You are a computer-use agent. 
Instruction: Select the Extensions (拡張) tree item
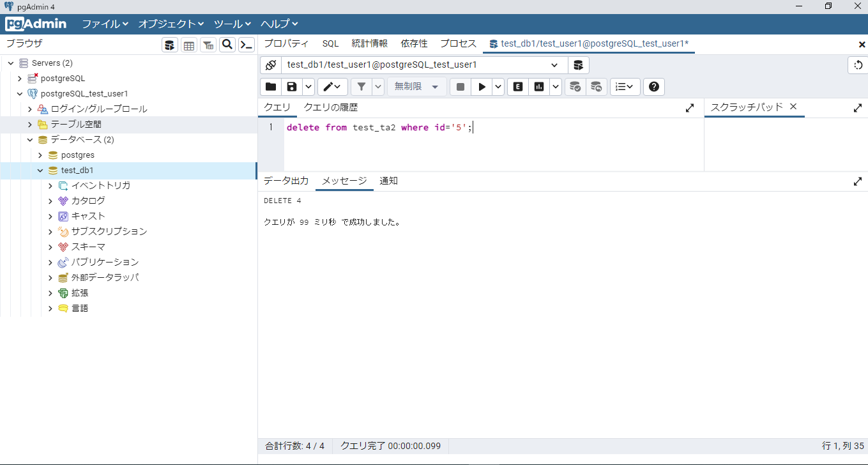80,293
